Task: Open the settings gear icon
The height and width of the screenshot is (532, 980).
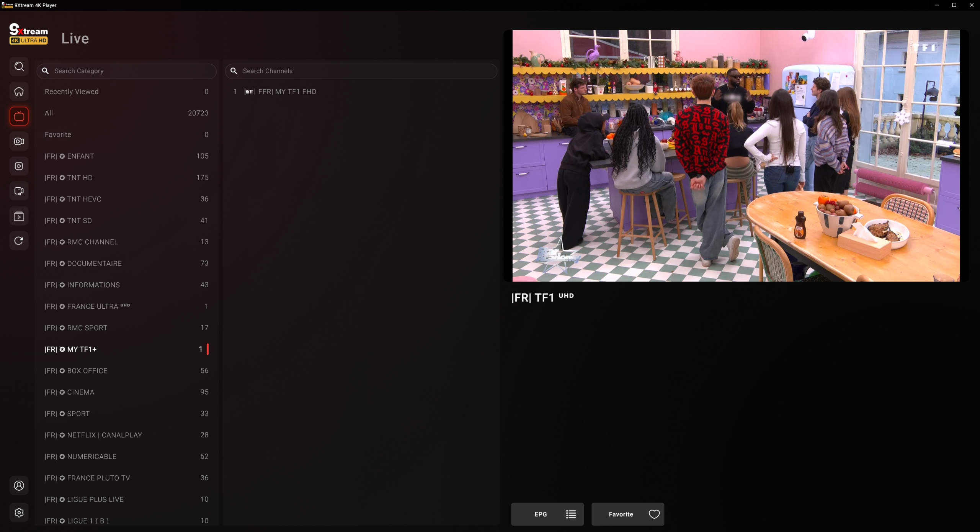Action: coord(19,512)
